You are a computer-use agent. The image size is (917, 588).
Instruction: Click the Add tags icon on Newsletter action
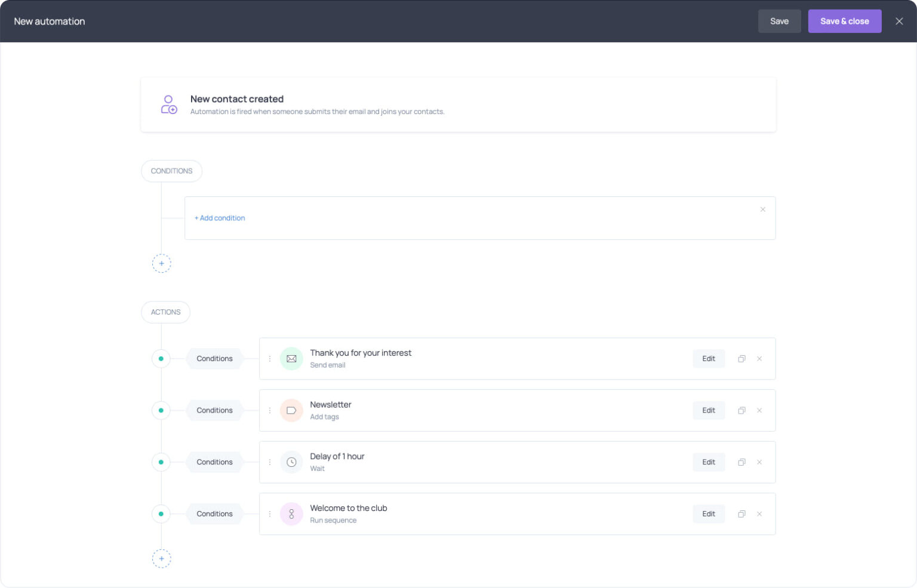coord(291,410)
